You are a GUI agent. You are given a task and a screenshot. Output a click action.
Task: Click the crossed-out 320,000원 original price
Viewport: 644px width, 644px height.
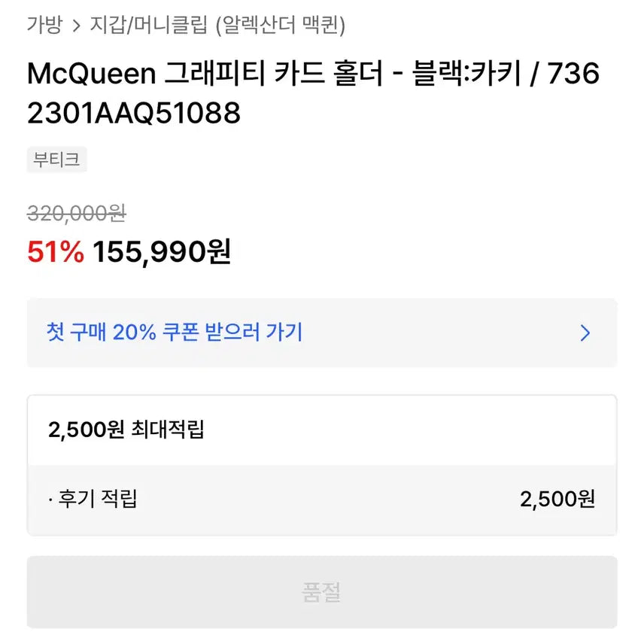click(76, 214)
